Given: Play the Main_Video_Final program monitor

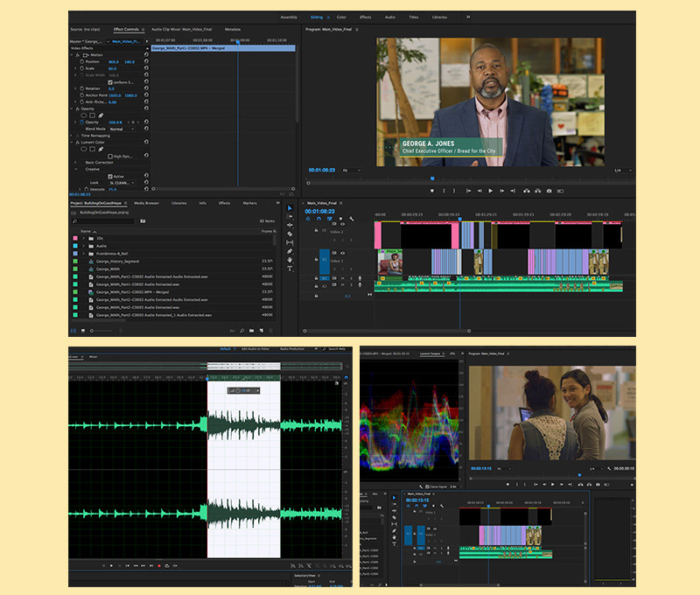Looking at the screenshot, I should [490, 191].
